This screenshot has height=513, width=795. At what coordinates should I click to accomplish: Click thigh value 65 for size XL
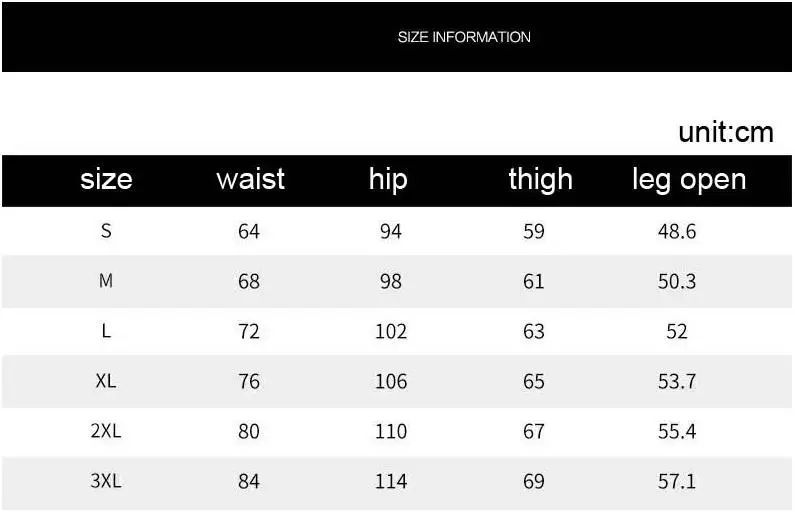coord(534,381)
